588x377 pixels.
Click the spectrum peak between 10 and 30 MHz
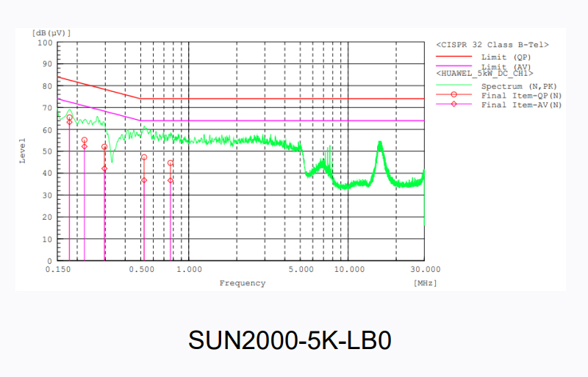(380, 143)
